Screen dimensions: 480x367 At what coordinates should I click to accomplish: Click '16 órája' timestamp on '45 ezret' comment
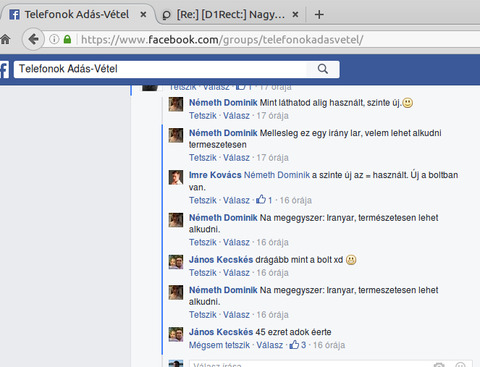[329, 345]
